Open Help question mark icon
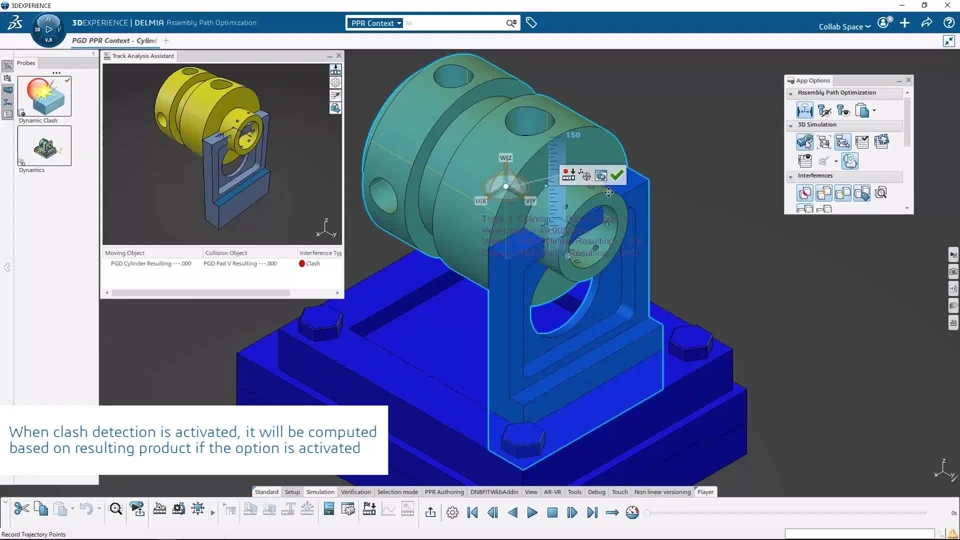The height and width of the screenshot is (540, 960). tap(948, 23)
